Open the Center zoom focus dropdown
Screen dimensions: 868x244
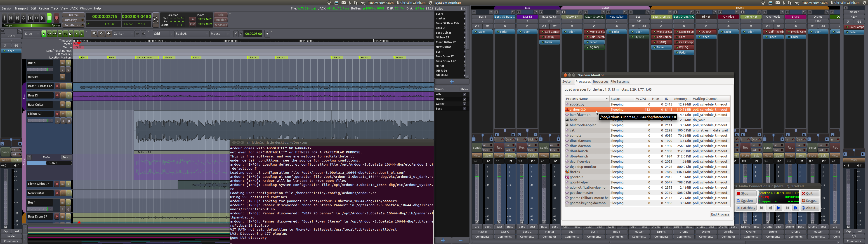point(123,34)
